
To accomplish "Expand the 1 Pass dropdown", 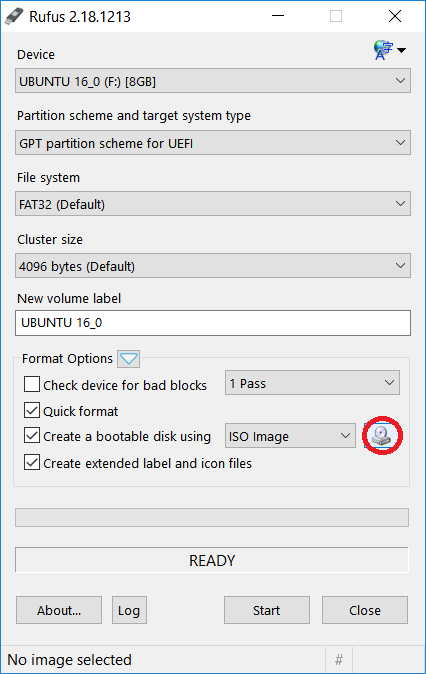I will click(312, 383).
